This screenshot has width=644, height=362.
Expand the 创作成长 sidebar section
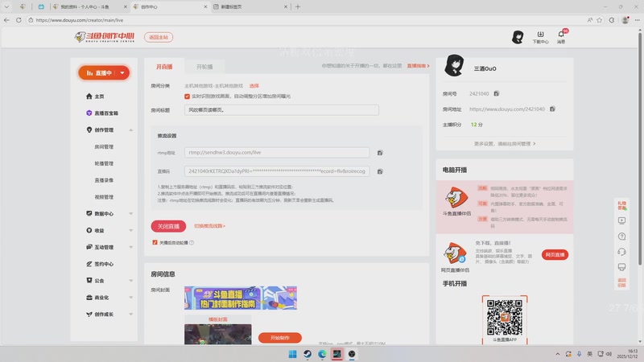131,315
